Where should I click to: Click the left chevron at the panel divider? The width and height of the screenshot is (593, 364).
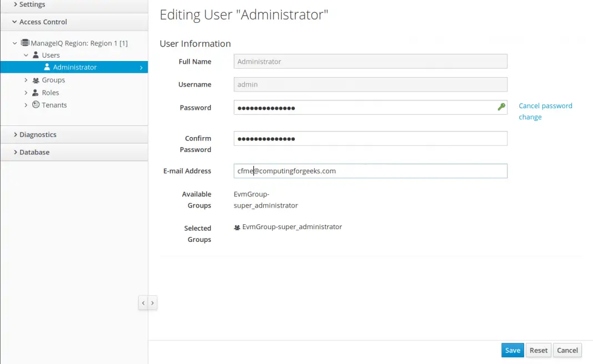(x=143, y=302)
